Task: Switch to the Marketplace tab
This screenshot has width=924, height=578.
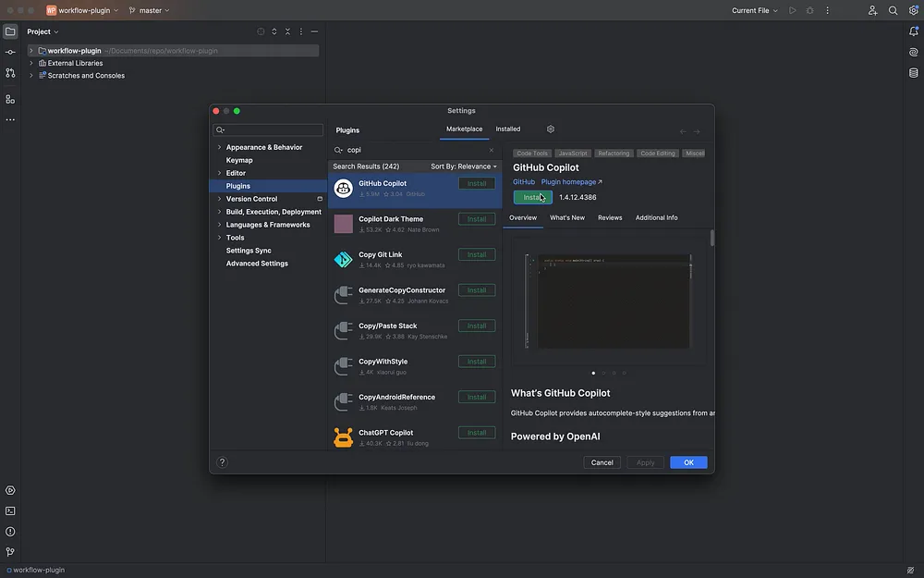Action: 465,129
